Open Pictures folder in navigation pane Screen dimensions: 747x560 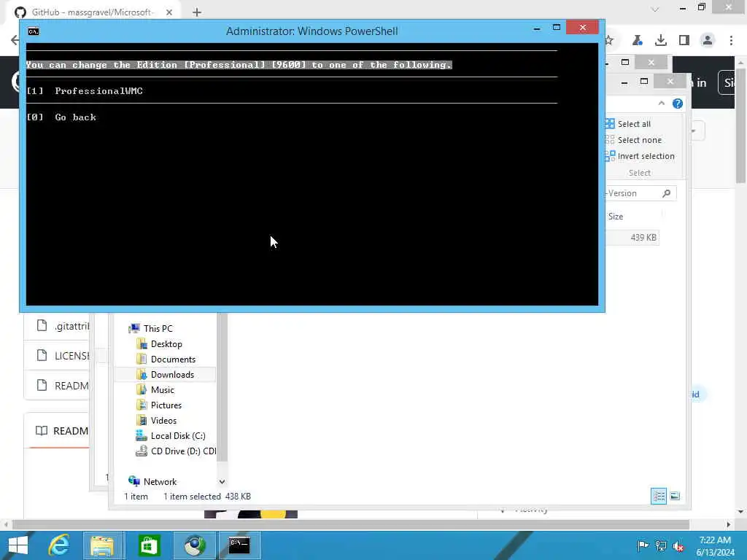(x=166, y=405)
